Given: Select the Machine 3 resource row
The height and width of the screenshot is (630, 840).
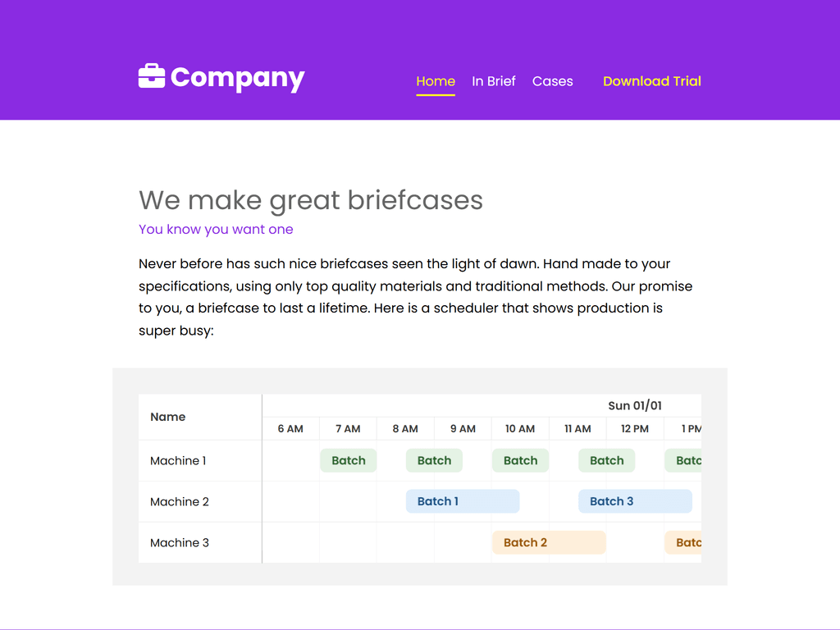Looking at the screenshot, I should coord(180,542).
